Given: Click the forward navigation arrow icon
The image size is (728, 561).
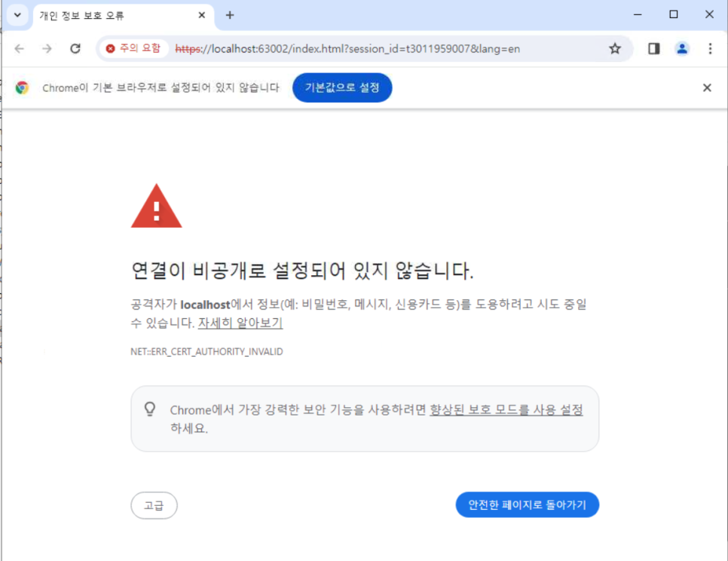Looking at the screenshot, I should [x=47, y=49].
